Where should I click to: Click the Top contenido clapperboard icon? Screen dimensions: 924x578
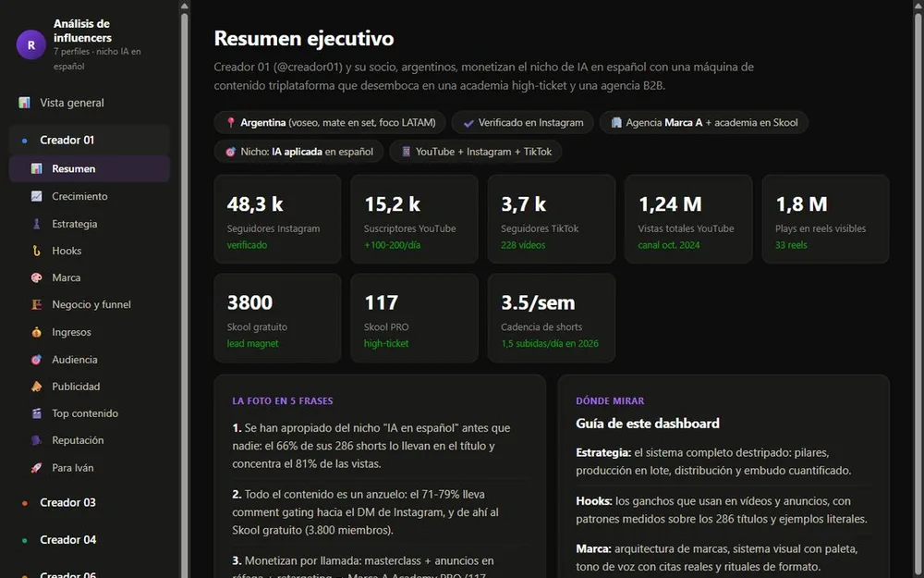(x=37, y=413)
